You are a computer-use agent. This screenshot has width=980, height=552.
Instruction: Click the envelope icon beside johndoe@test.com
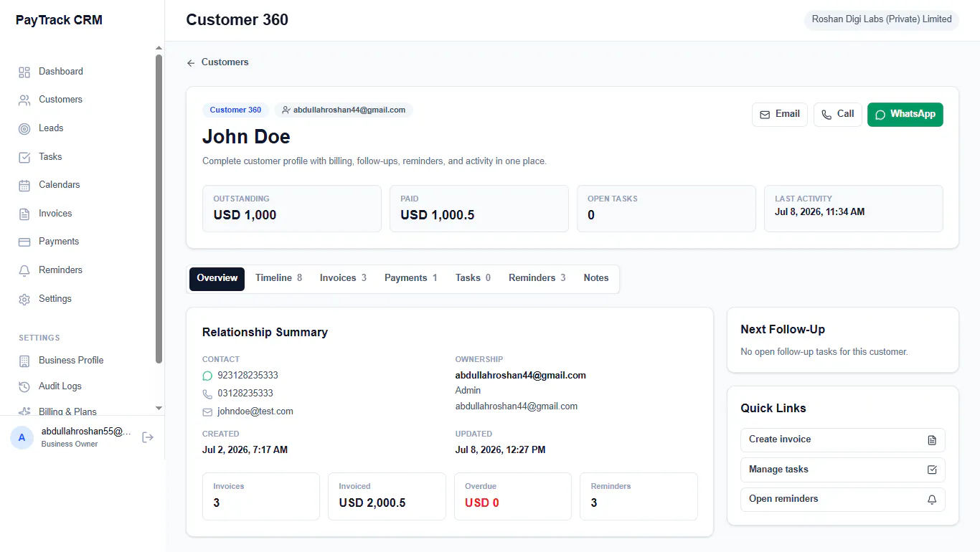tap(207, 412)
